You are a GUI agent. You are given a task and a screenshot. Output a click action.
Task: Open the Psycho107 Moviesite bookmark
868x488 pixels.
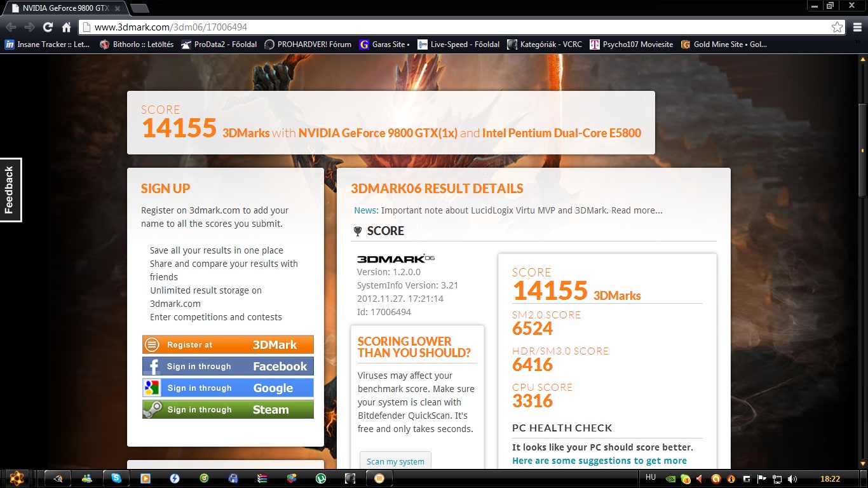(632, 44)
